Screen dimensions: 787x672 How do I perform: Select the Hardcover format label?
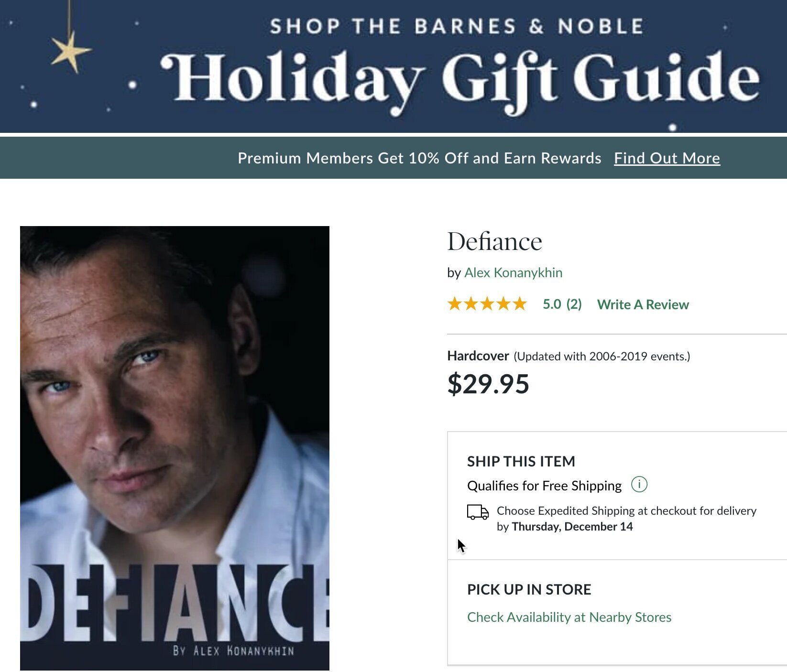click(478, 356)
